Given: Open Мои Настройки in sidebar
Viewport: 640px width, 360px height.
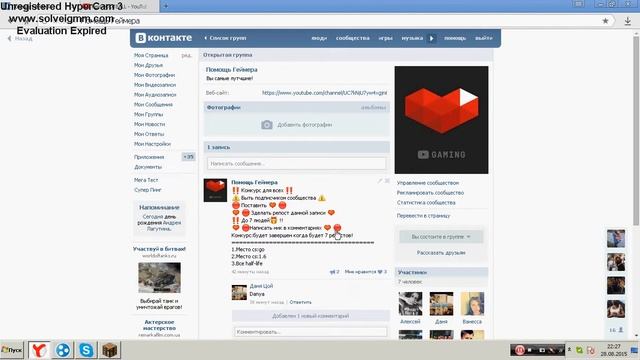Looking at the screenshot, I should (152, 144).
